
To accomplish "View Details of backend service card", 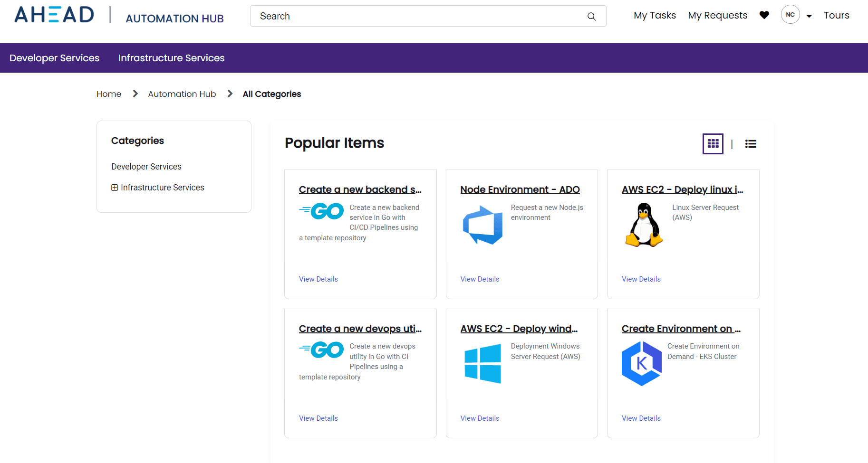I will coord(318,279).
